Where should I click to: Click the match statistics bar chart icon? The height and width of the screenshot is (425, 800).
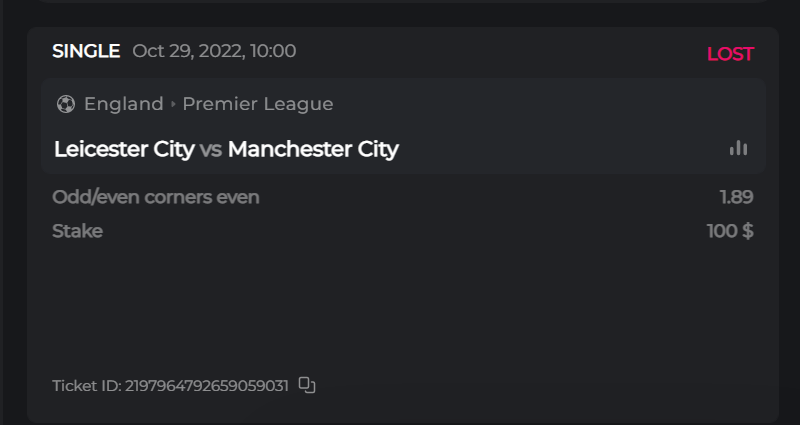(x=738, y=148)
